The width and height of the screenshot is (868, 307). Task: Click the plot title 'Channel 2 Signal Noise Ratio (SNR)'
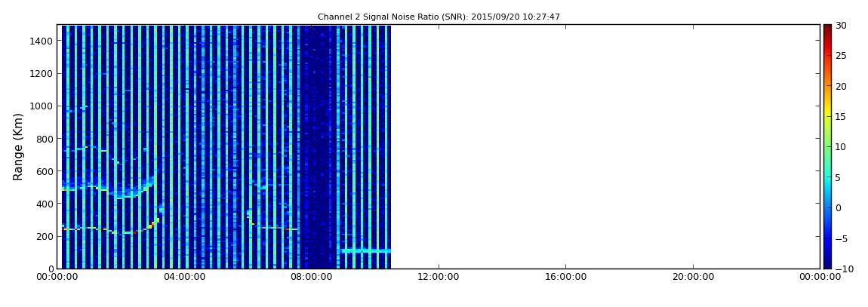[x=439, y=17]
